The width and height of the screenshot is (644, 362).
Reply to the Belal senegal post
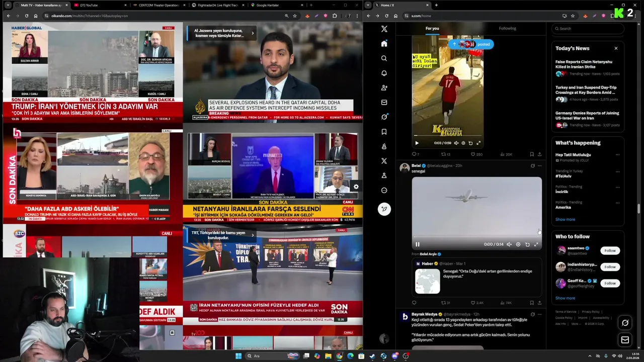pyautogui.click(x=414, y=303)
